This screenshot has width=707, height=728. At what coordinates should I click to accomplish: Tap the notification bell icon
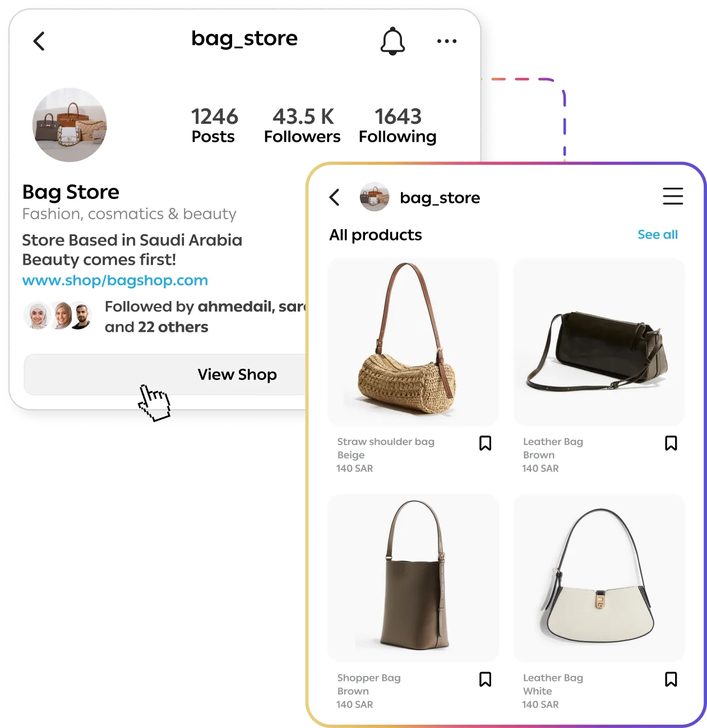click(392, 41)
